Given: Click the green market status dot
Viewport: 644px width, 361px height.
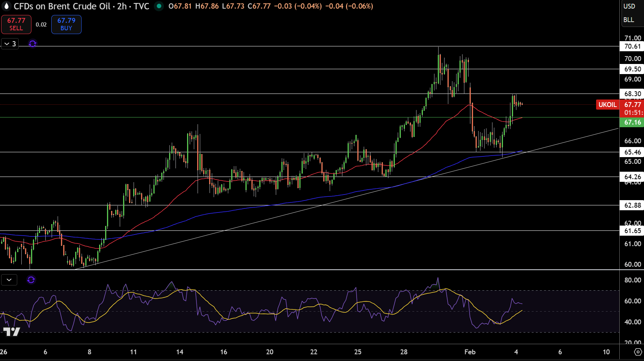Looking at the screenshot, I should (x=159, y=6).
